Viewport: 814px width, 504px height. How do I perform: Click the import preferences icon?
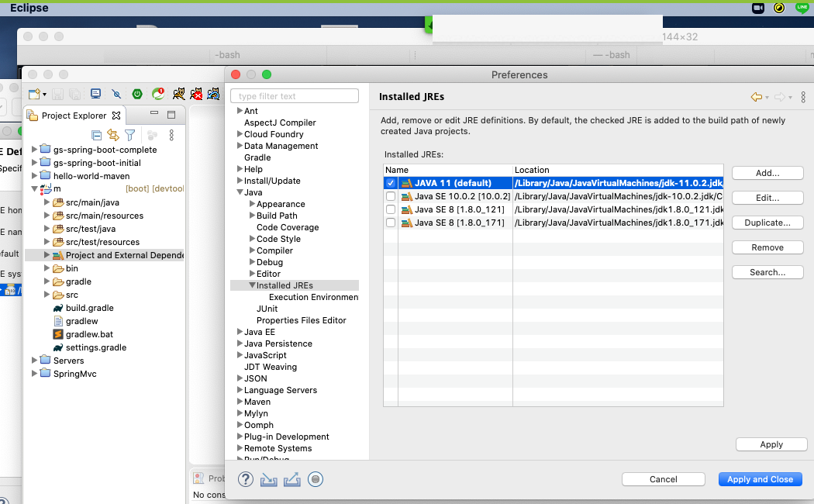pyautogui.click(x=268, y=479)
